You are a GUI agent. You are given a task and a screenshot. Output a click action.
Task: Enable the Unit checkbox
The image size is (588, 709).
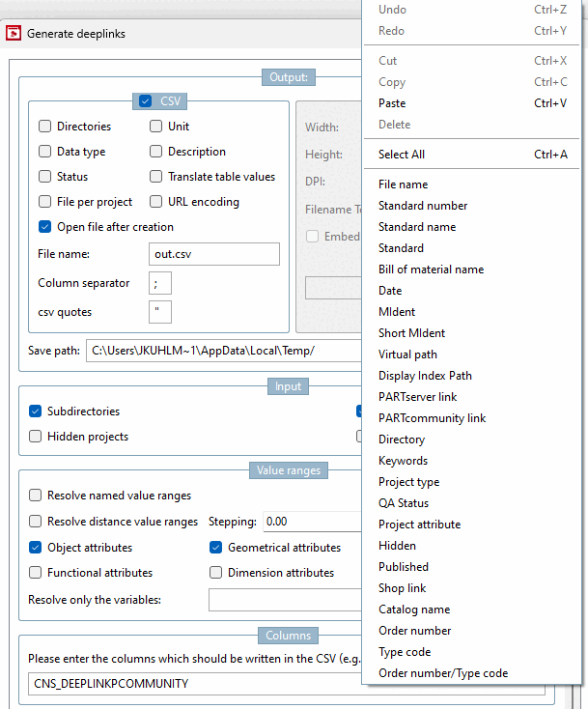[155, 127]
